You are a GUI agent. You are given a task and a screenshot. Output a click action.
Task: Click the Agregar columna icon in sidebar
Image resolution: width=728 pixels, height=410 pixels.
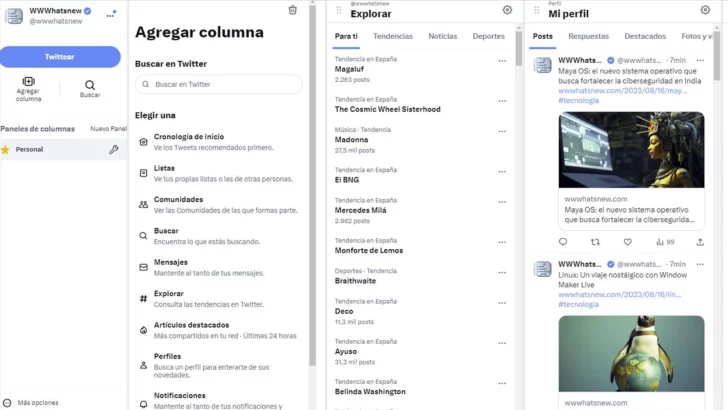coord(28,83)
